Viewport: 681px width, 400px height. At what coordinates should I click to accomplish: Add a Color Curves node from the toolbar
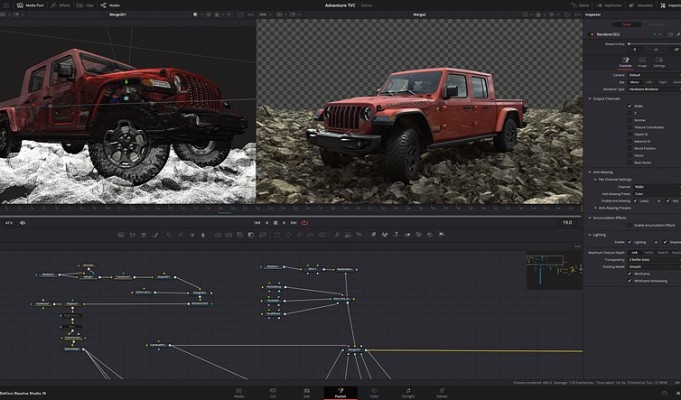(x=181, y=235)
